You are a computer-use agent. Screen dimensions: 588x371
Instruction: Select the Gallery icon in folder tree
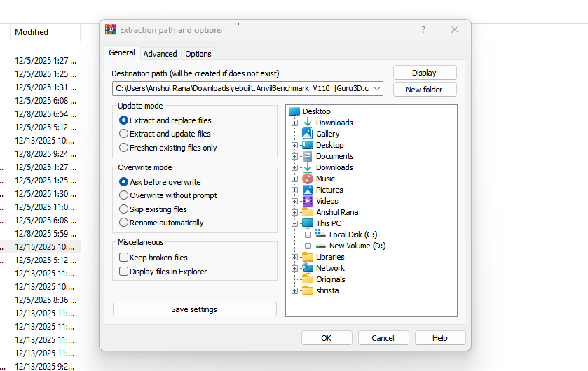tap(308, 133)
